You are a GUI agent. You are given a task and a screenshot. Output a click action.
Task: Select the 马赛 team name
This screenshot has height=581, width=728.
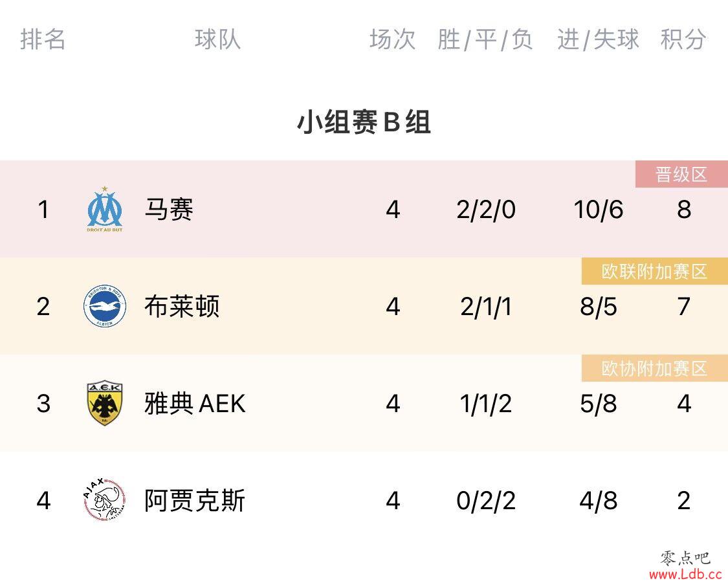(x=169, y=209)
